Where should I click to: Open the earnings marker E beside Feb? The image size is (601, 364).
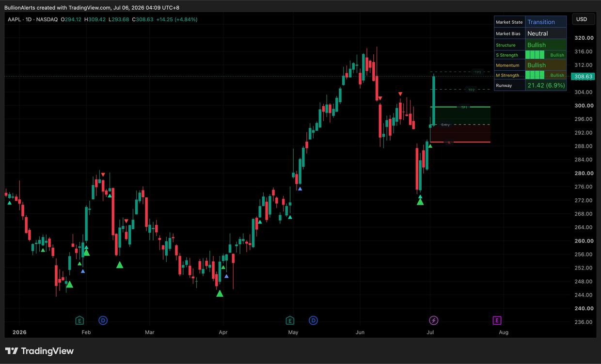click(x=79, y=320)
